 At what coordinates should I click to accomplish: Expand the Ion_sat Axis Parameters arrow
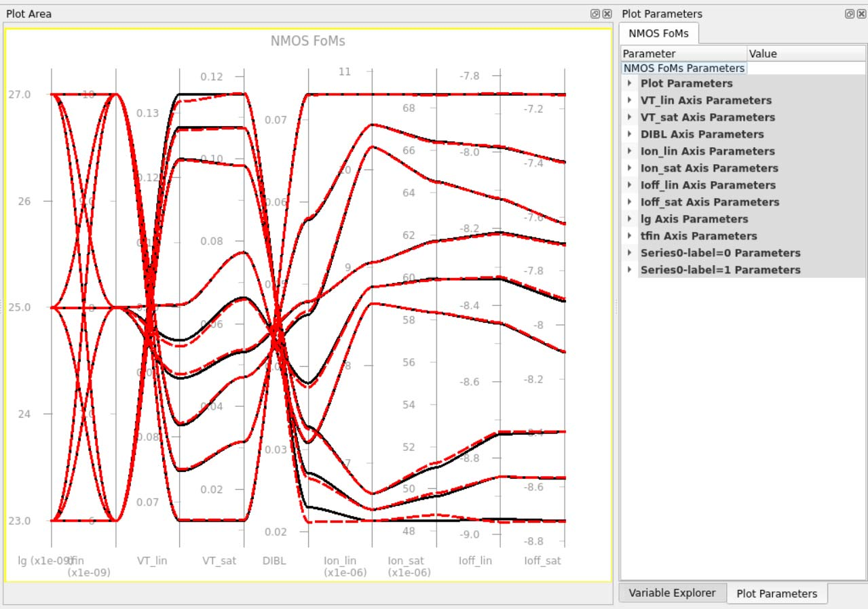[x=630, y=168]
